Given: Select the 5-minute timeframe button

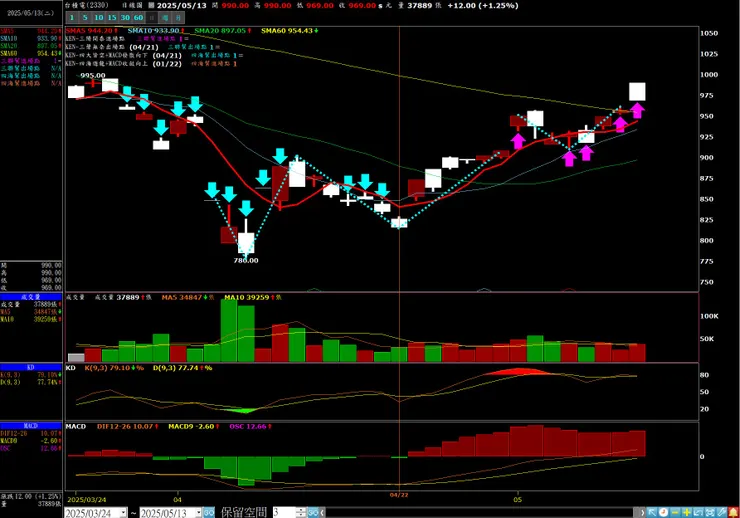Looking at the screenshot, I should [85, 18].
